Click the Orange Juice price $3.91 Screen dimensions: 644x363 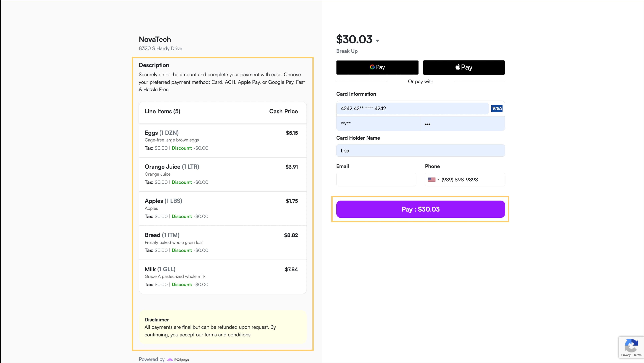[x=291, y=167]
